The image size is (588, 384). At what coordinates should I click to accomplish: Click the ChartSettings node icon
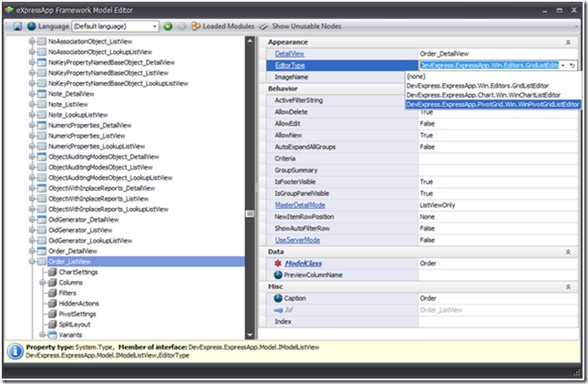[x=53, y=272]
